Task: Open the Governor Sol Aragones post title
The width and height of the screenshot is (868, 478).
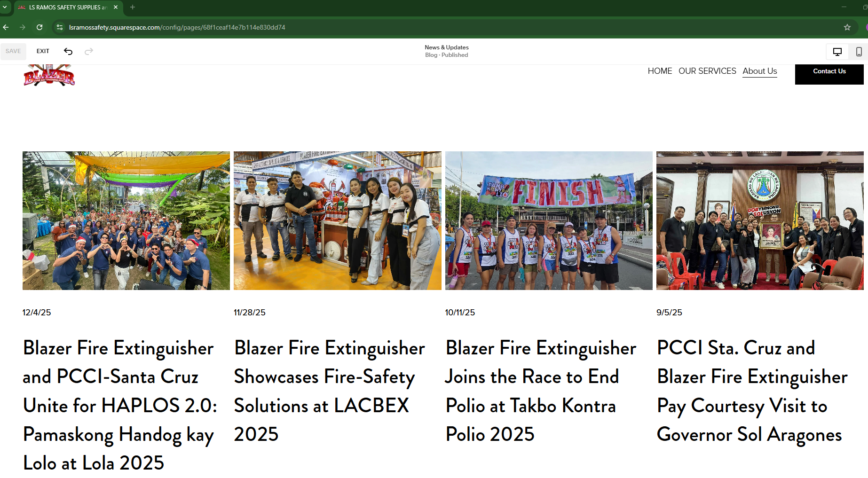Action: tap(752, 391)
